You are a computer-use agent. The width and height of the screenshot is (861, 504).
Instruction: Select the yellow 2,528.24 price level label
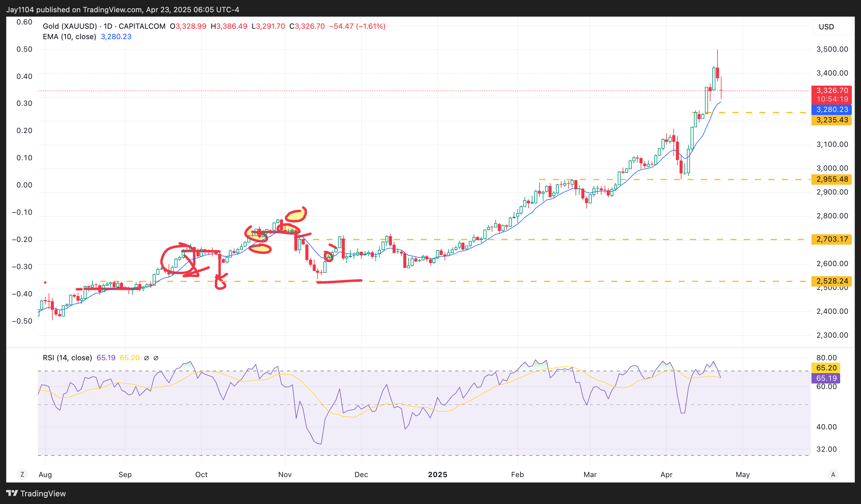(x=832, y=281)
